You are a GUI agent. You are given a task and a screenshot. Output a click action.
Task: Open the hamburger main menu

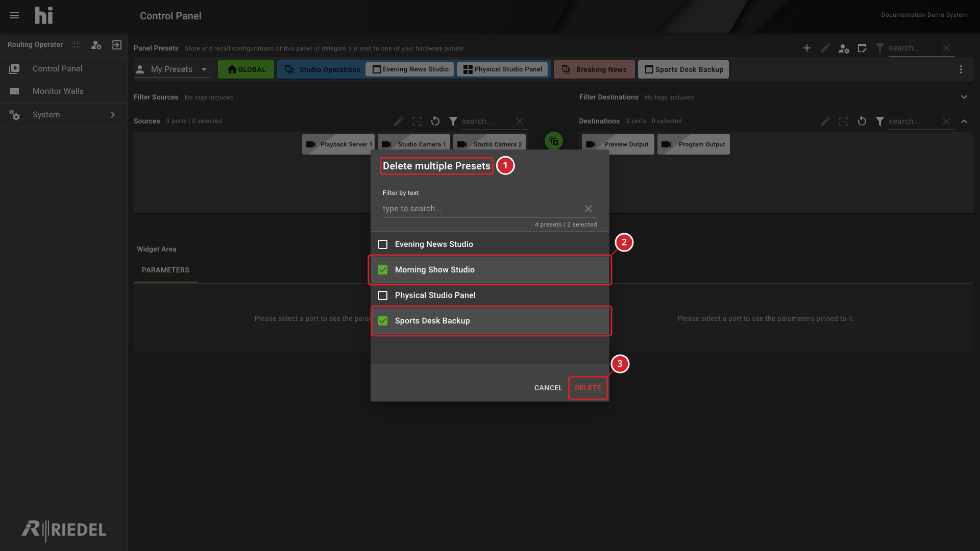pos(14,15)
